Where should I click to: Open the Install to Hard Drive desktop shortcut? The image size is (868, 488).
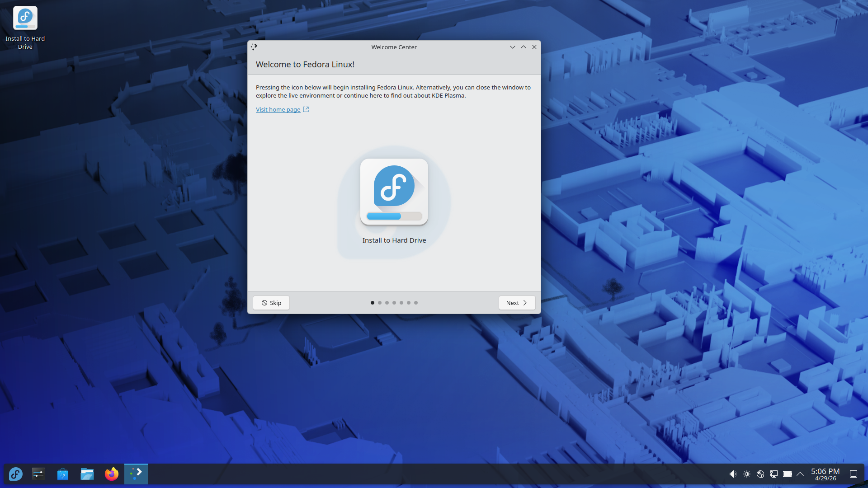(x=25, y=27)
